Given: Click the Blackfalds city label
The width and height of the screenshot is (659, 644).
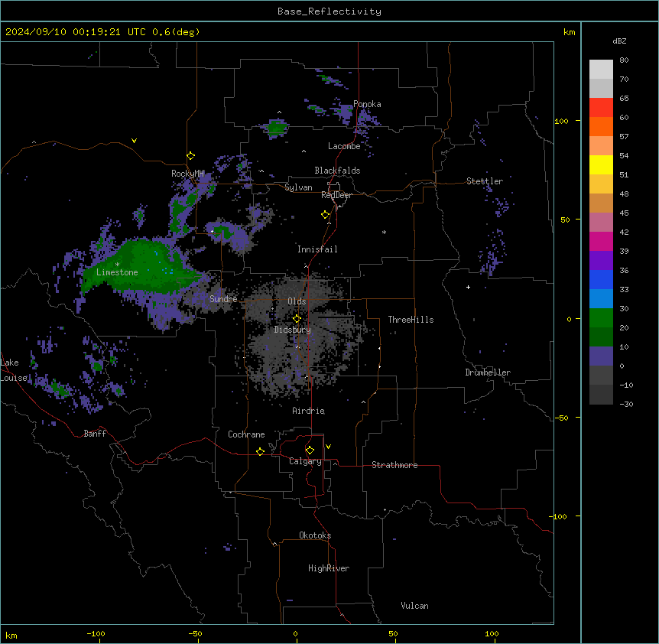Looking at the screenshot, I should 337,171.
